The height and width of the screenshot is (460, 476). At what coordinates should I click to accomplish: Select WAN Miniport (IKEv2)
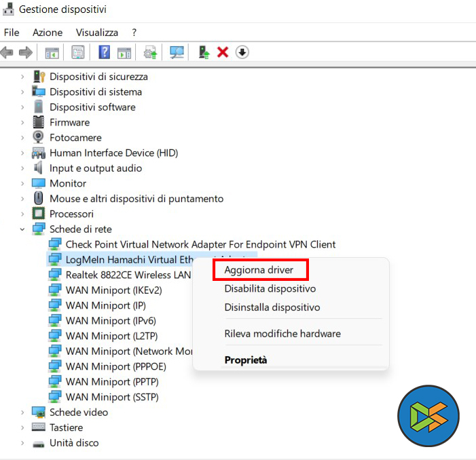[114, 290]
